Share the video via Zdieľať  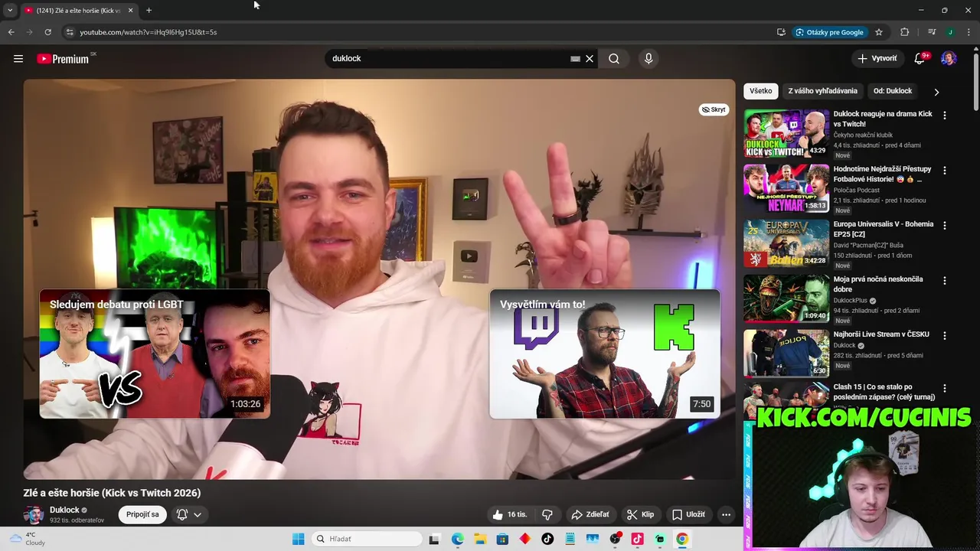pos(590,514)
